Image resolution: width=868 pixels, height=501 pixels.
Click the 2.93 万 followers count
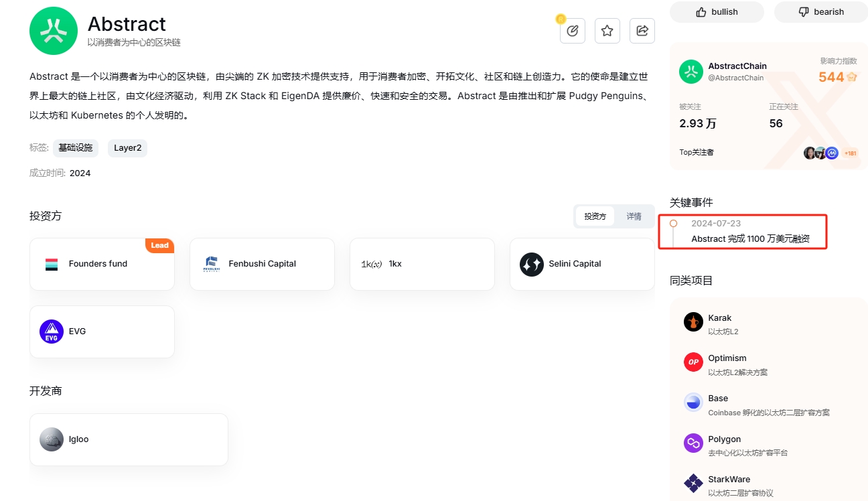tap(698, 123)
